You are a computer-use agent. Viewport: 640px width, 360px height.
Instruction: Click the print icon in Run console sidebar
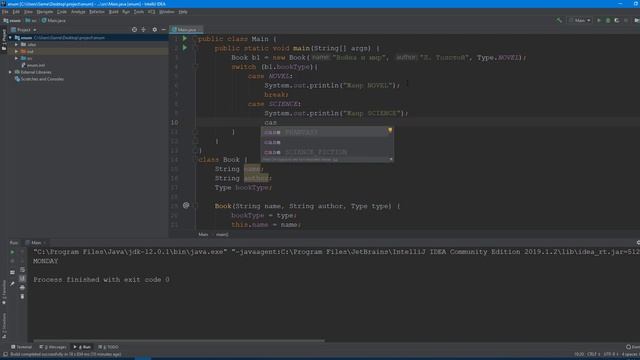click(x=22, y=288)
